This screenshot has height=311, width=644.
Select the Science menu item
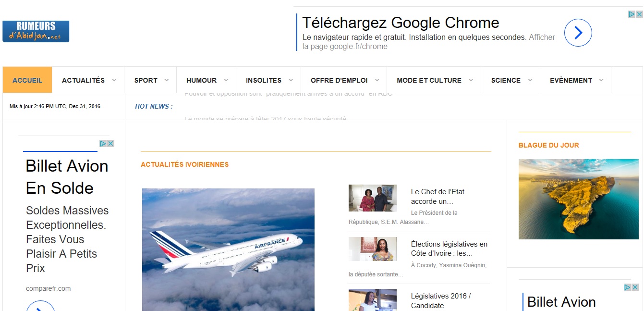coord(506,80)
